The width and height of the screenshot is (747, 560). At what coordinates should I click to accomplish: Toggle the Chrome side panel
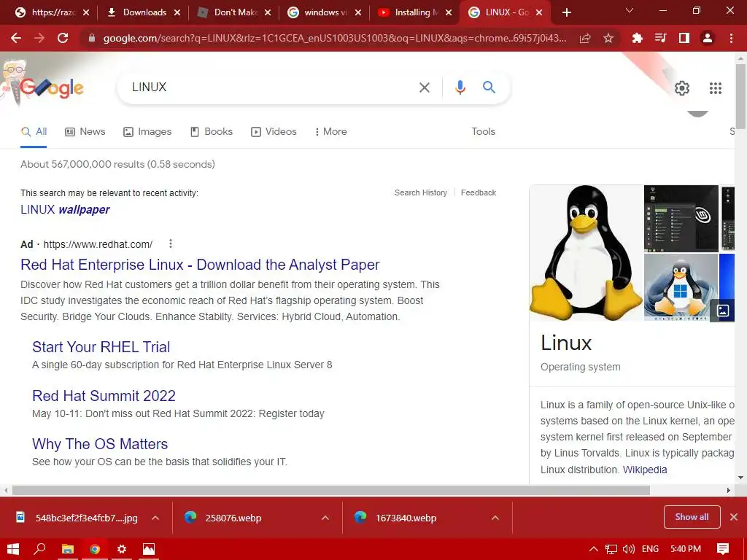tap(684, 38)
